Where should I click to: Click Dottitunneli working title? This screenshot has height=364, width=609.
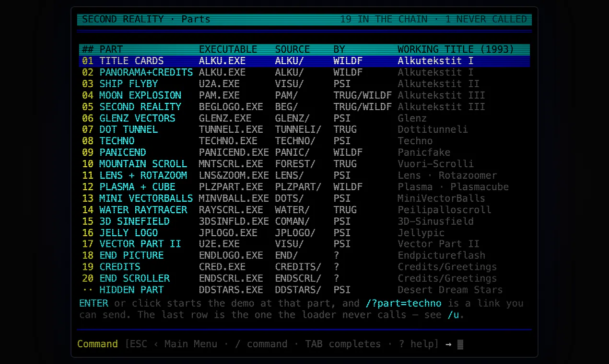(433, 130)
